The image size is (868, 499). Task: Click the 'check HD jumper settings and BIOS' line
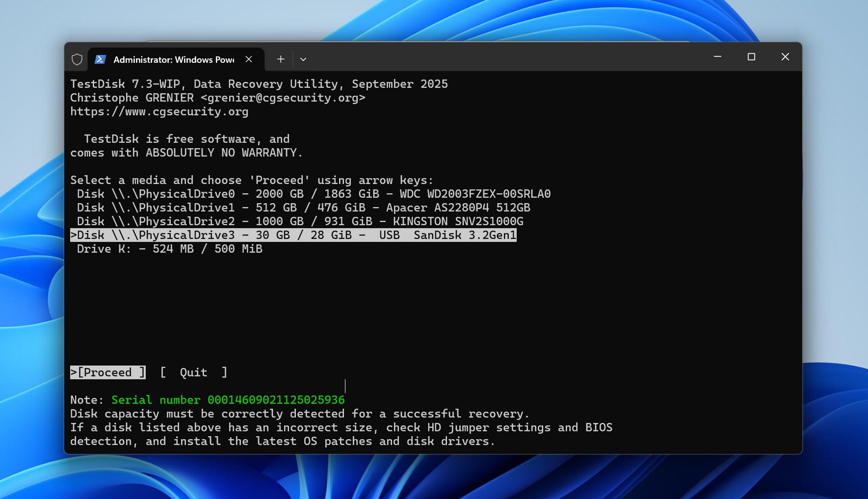click(342, 427)
